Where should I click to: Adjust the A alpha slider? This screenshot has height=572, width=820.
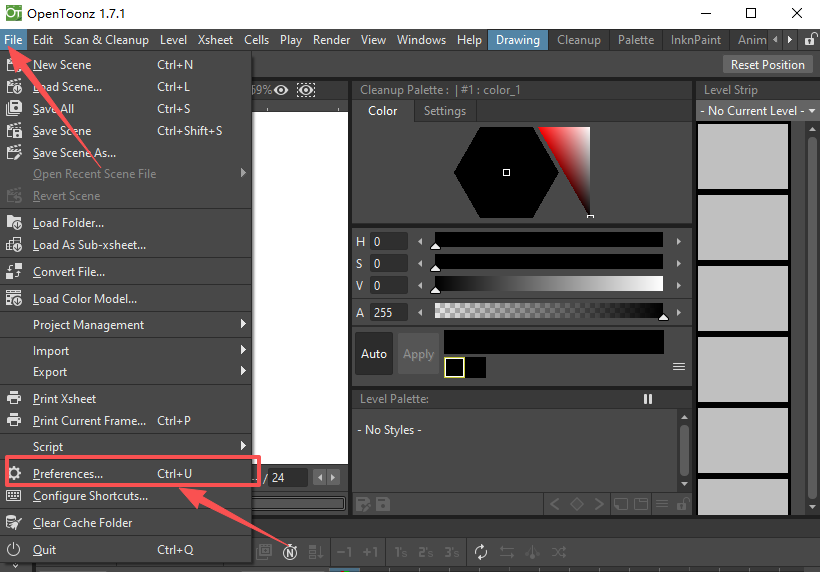coord(549,312)
